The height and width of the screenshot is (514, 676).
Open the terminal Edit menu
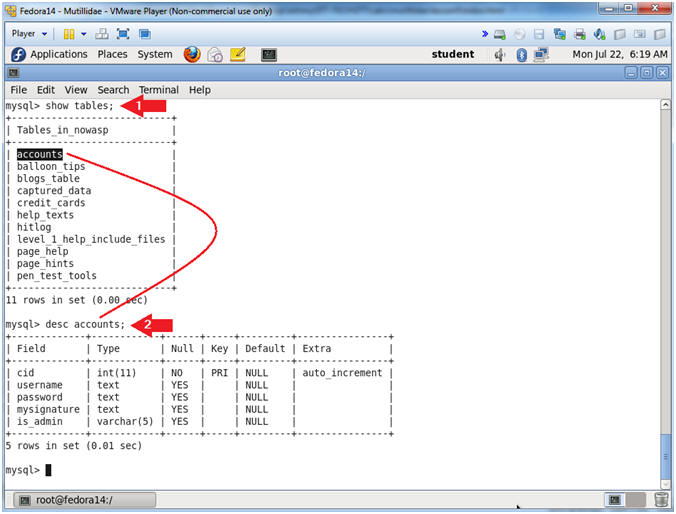(46, 90)
